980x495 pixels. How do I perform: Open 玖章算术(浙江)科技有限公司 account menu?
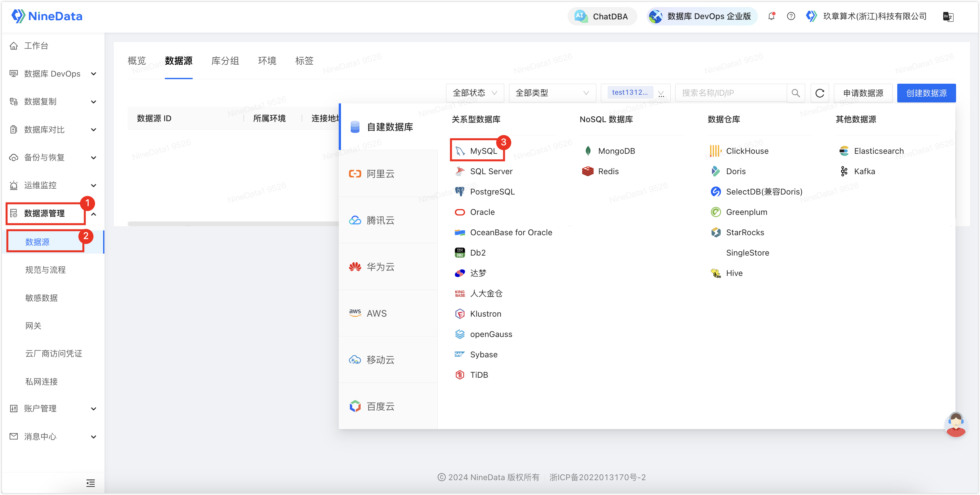pos(866,16)
